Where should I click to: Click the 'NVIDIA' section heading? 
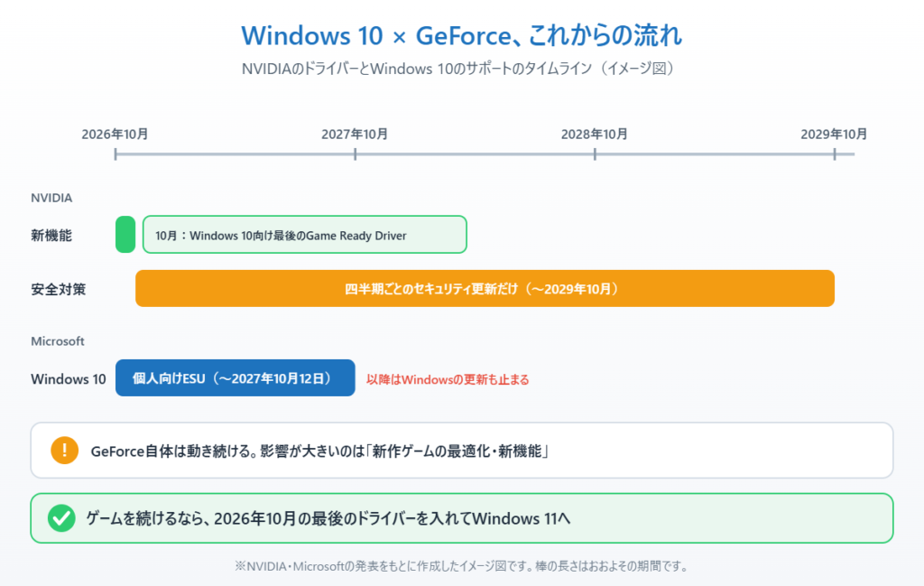pyautogui.click(x=51, y=198)
